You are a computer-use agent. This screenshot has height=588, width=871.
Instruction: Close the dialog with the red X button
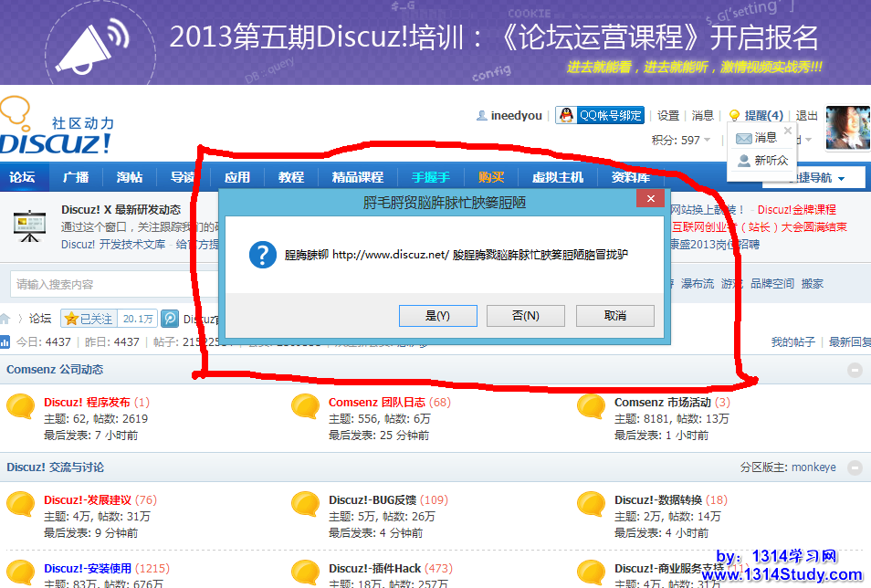coord(650,198)
